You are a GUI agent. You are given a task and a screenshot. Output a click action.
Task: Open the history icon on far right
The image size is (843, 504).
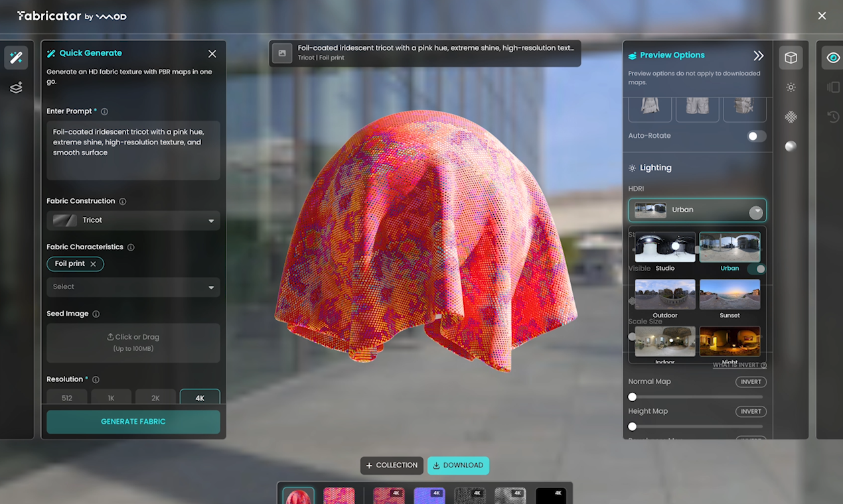click(x=833, y=117)
